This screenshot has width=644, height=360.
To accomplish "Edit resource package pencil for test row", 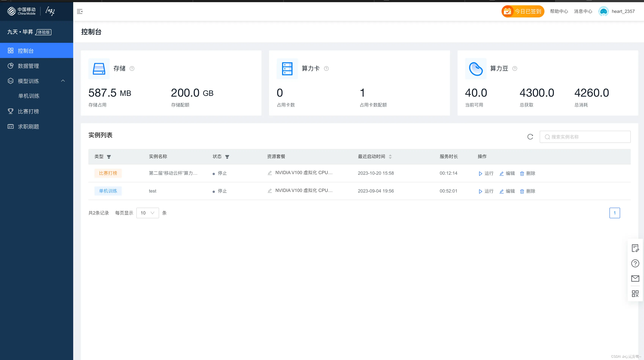I will point(270,191).
